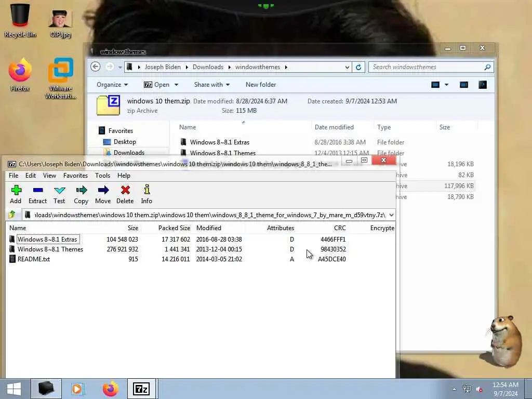Open the View menu in 7-Zip
532x399 pixels.
[49, 176]
